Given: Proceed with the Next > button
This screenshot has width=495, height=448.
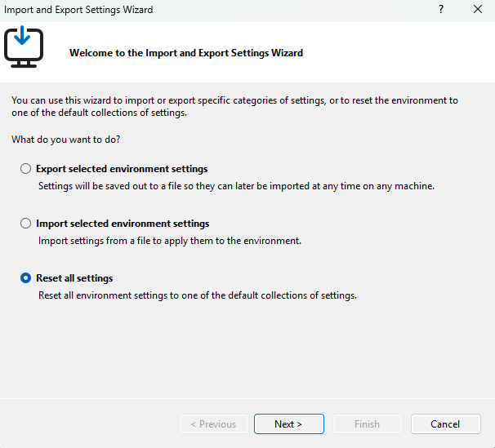Looking at the screenshot, I should pyautogui.click(x=289, y=424).
